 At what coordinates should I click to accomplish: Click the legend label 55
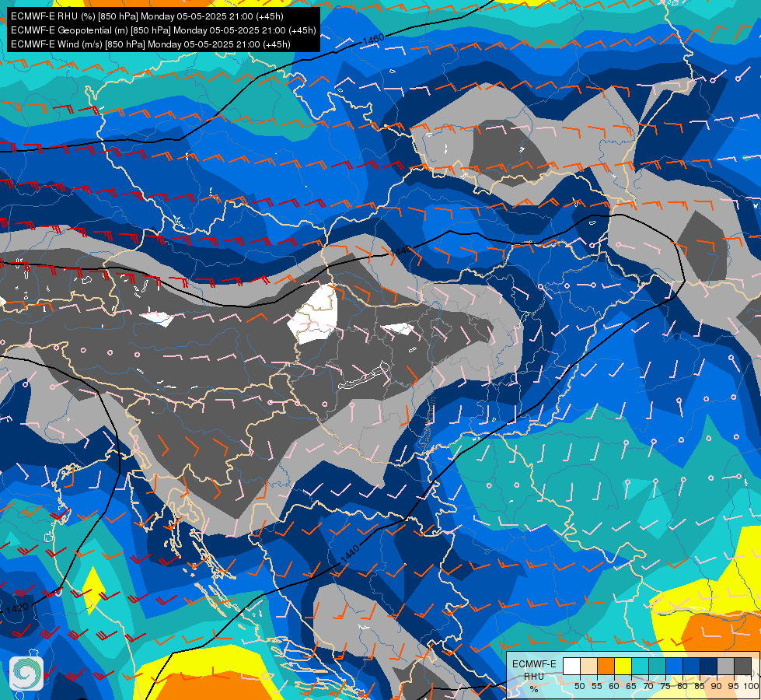[597, 686]
